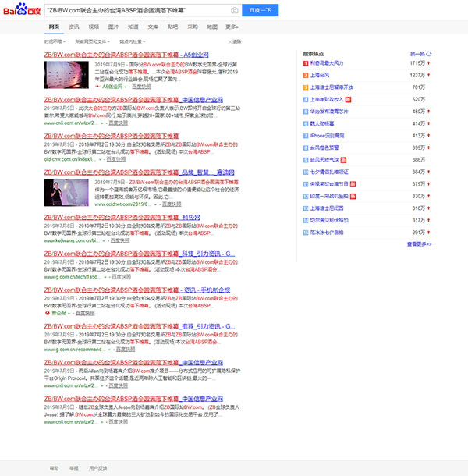Select the 网页 tab
The height and width of the screenshot is (476, 468).
pyautogui.click(x=54, y=27)
